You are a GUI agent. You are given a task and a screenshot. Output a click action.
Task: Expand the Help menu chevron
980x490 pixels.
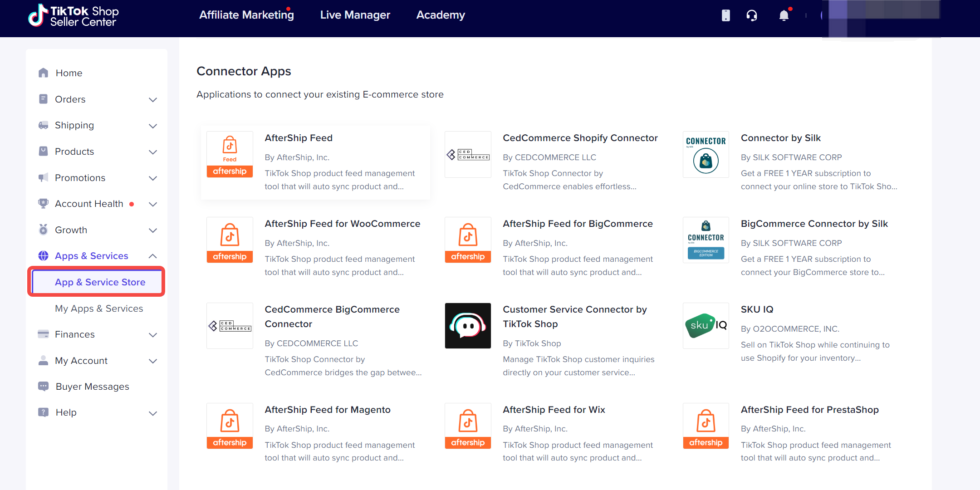(x=153, y=413)
